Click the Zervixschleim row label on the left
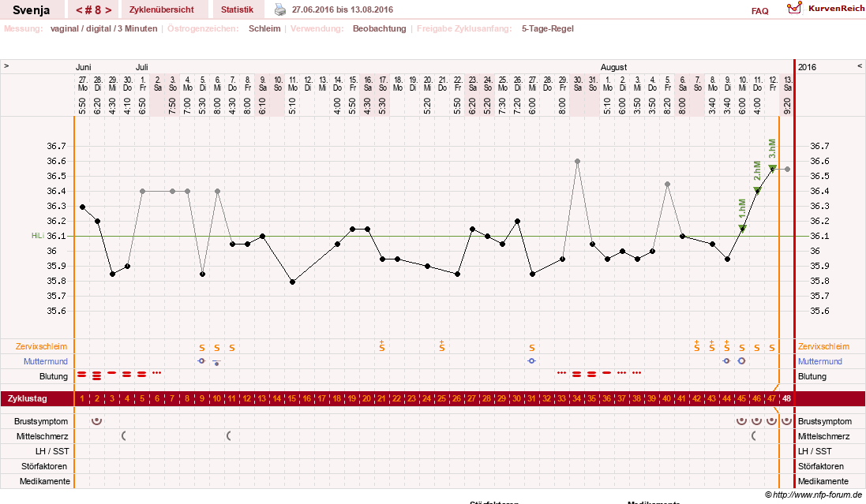This screenshot has height=504, width=866. (41, 347)
